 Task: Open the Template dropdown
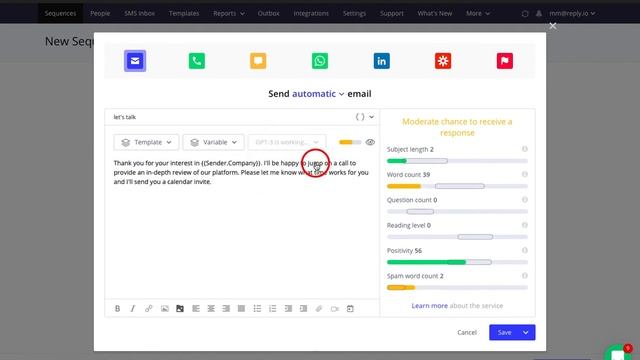tap(146, 142)
